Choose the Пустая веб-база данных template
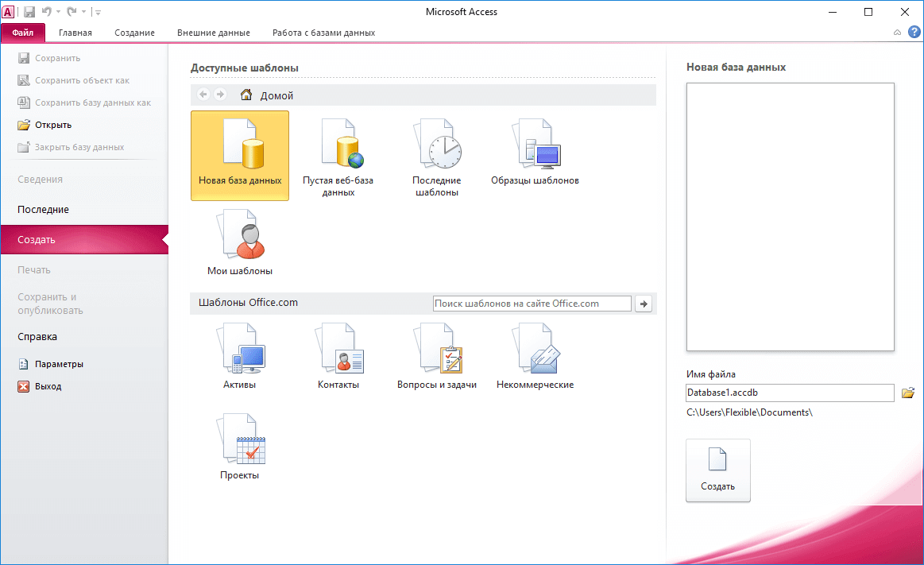 pyautogui.click(x=338, y=157)
